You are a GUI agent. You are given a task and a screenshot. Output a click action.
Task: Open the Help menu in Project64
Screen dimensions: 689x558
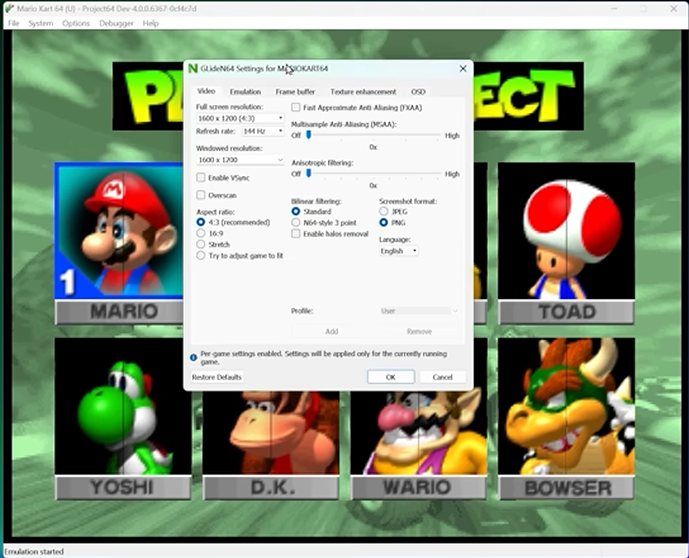(x=150, y=23)
